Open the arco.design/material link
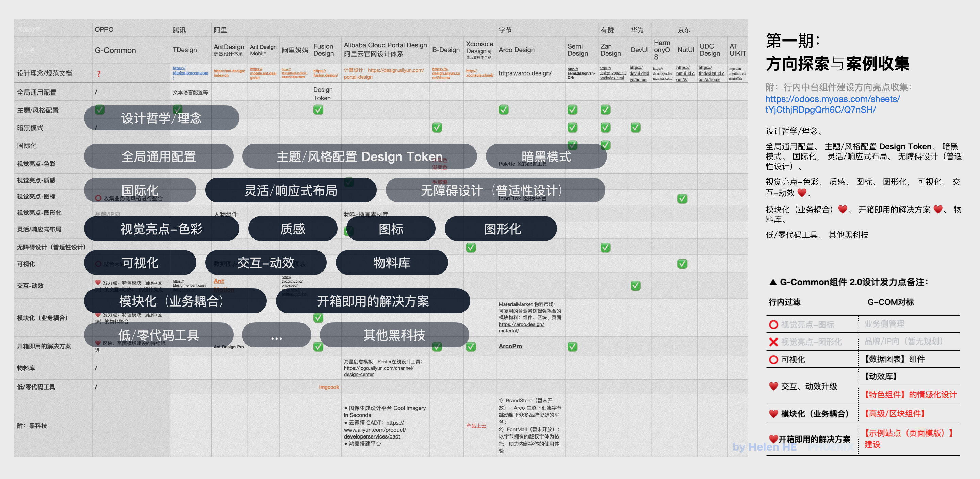 pyautogui.click(x=521, y=327)
